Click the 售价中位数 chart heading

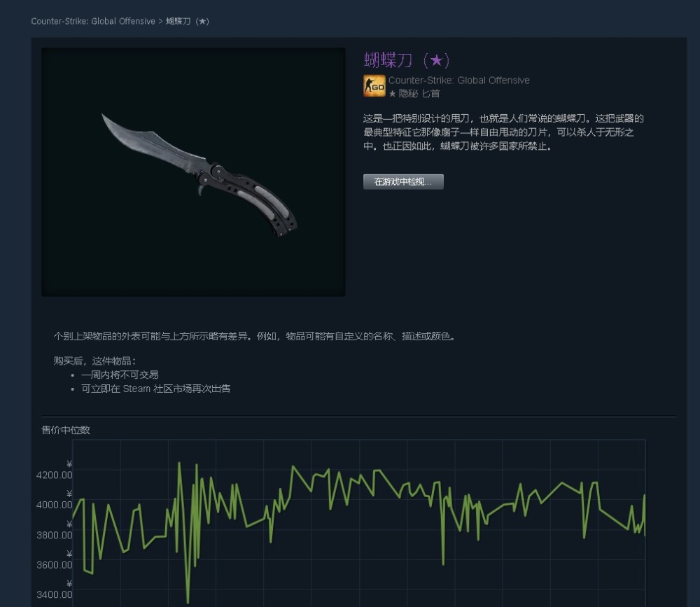click(x=66, y=430)
